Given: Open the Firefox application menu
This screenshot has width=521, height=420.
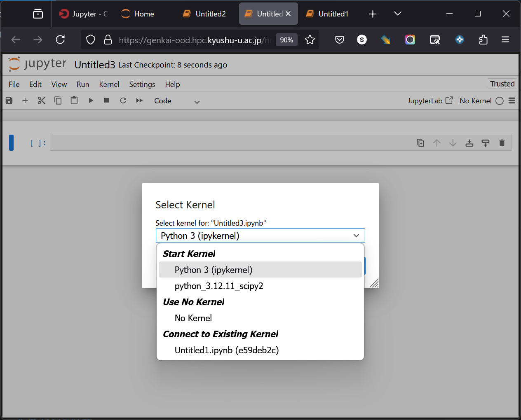Looking at the screenshot, I should 505,40.
